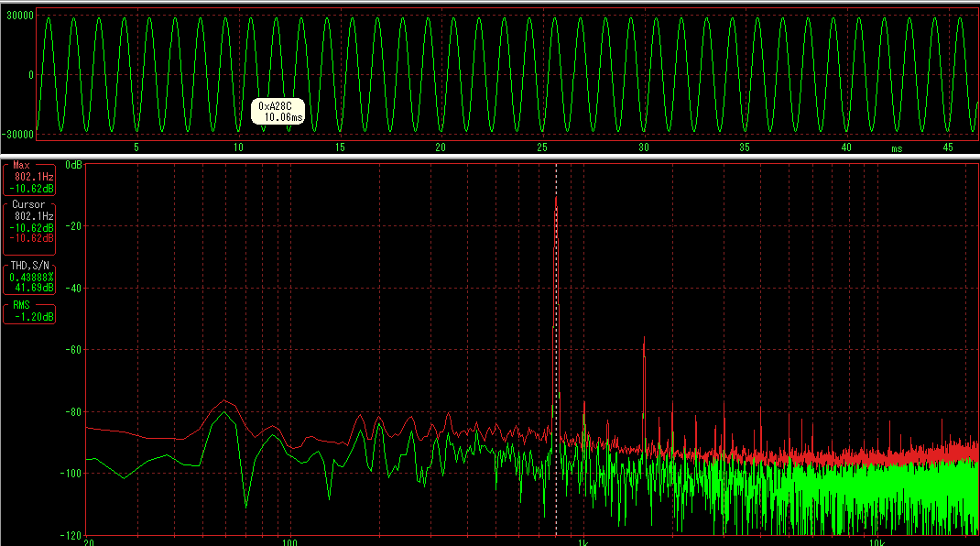Click the 100 frequency axis label
This screenshot has width=980, height=546.
289,541
